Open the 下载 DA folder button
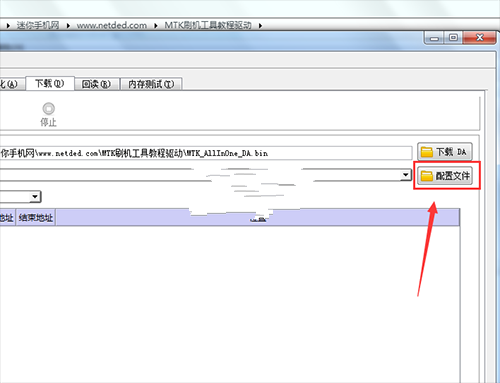500x383 pixels. coord(444,152)
